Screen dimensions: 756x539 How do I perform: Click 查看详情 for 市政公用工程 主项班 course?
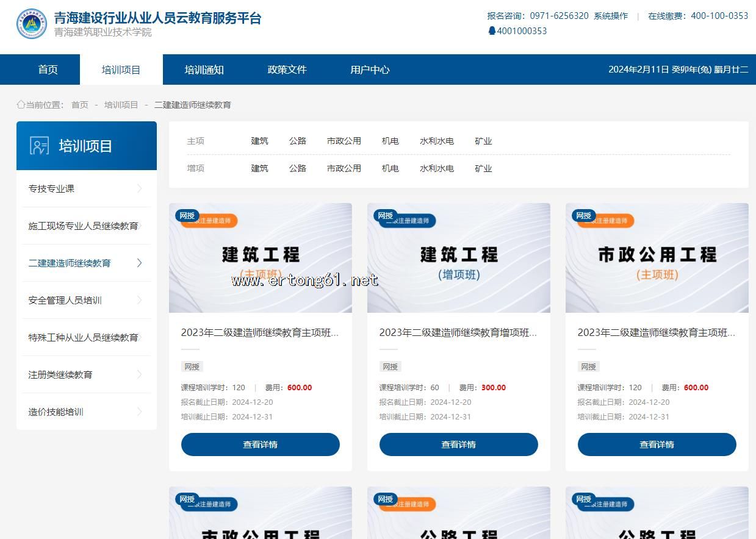657,444
